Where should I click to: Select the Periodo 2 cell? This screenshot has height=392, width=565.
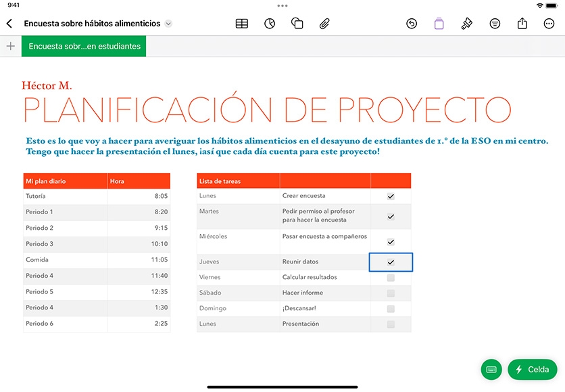point(66,228)
